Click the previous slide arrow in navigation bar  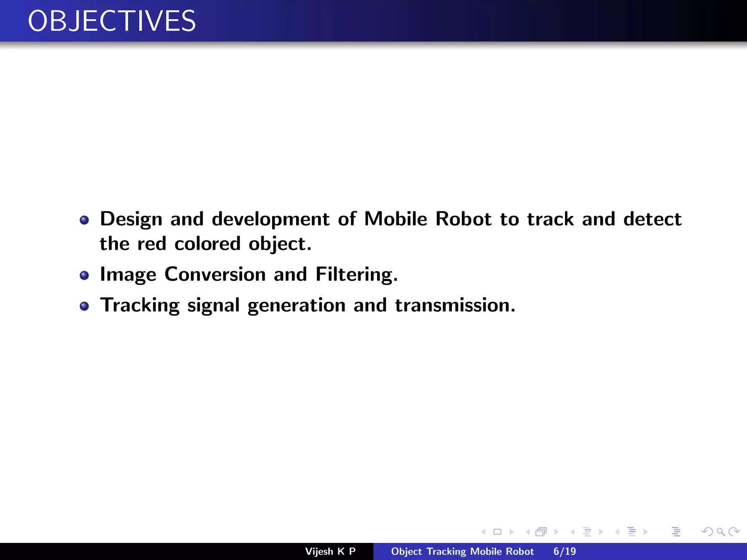pos(483,532)
